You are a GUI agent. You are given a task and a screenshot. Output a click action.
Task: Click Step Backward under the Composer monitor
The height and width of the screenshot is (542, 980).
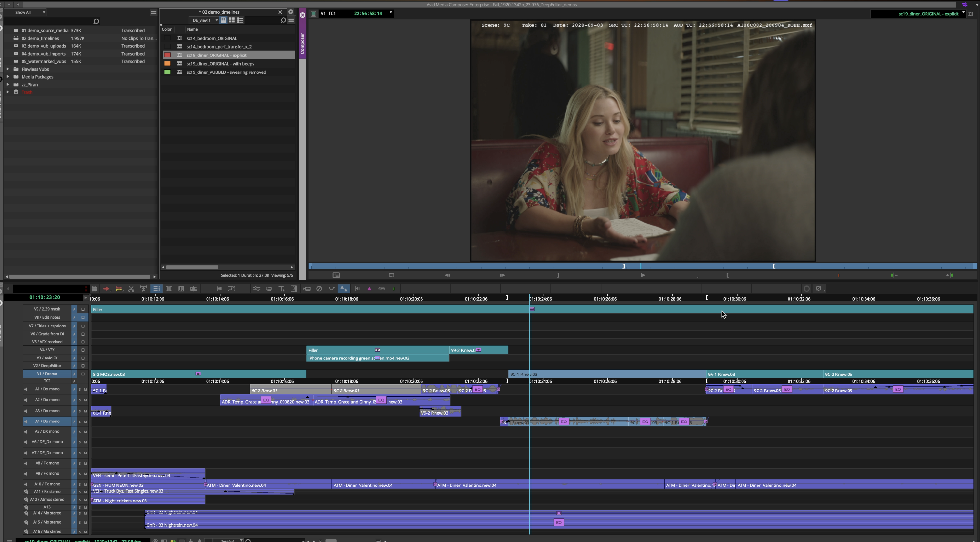tap(447, 275)
